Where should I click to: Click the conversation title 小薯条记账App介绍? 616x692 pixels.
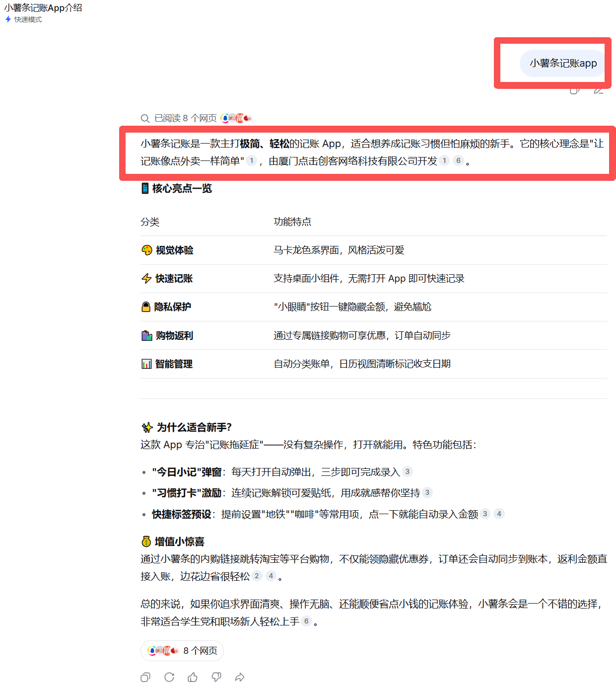point(43,7)
